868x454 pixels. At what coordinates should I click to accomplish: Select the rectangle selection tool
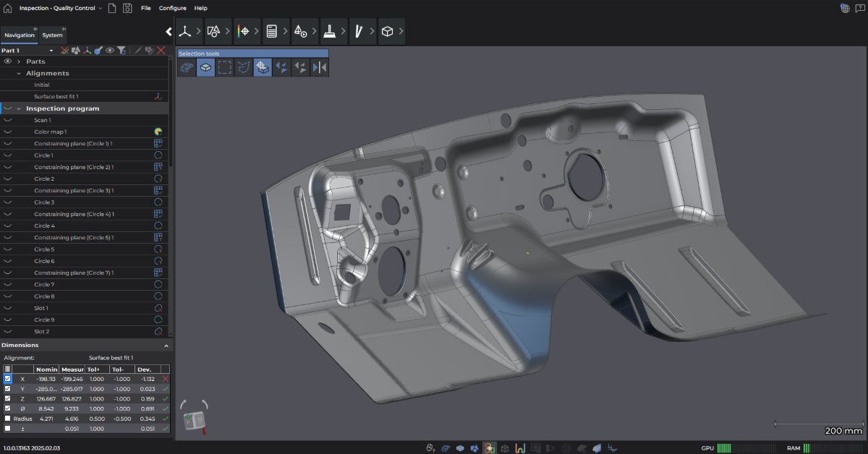coord(225,67)
